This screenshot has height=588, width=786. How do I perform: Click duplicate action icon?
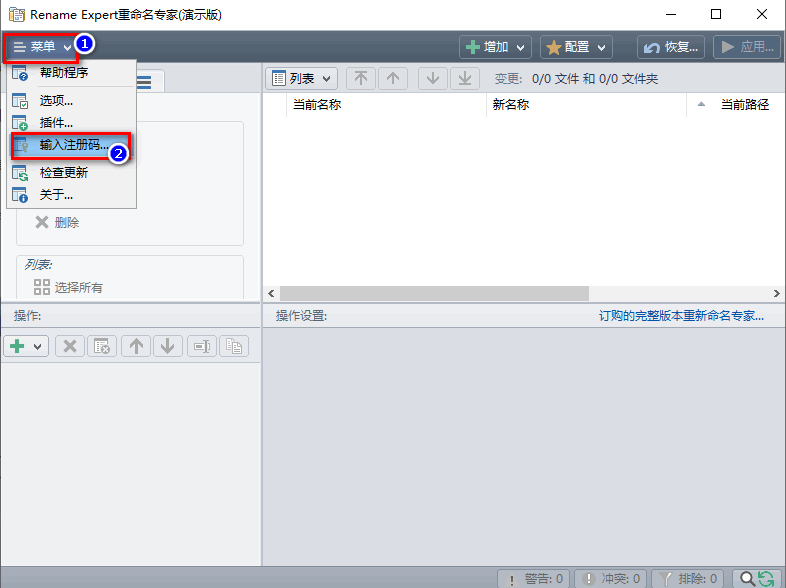coord(234,346)
